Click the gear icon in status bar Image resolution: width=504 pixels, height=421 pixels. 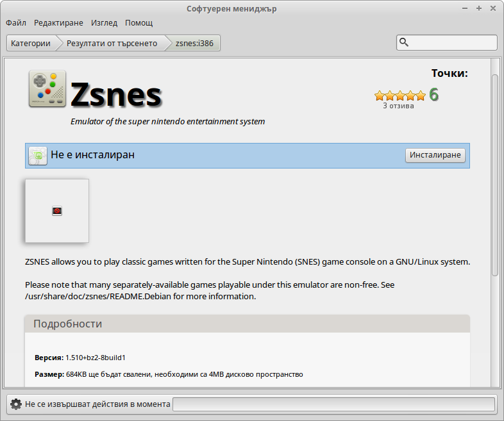tap(16, 404)
